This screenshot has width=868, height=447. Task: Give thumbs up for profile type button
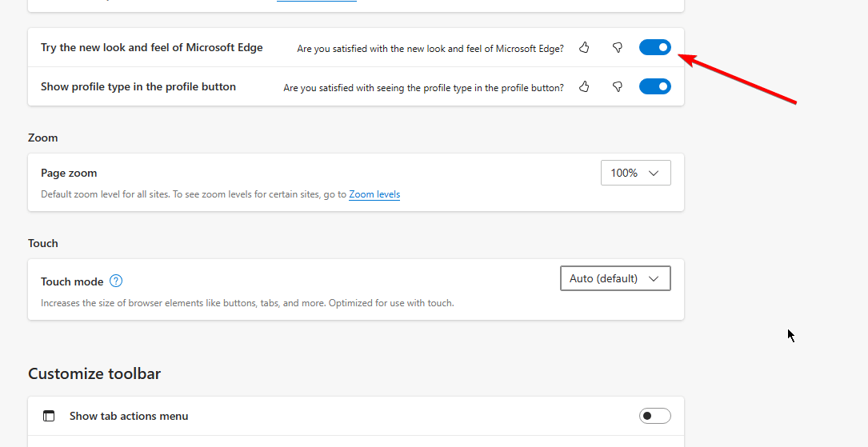point(584,86)
